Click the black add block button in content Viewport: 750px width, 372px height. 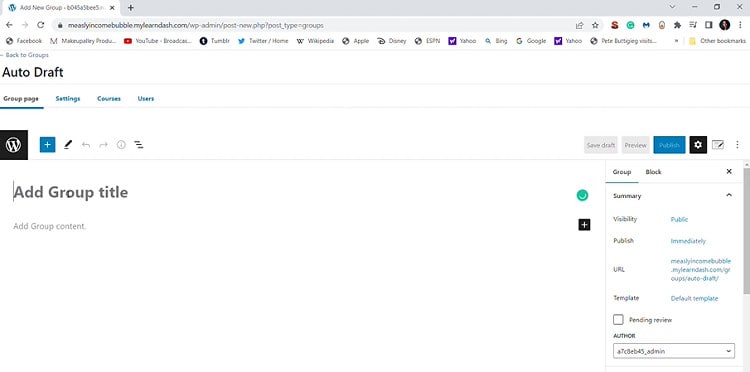pos(584,225)
